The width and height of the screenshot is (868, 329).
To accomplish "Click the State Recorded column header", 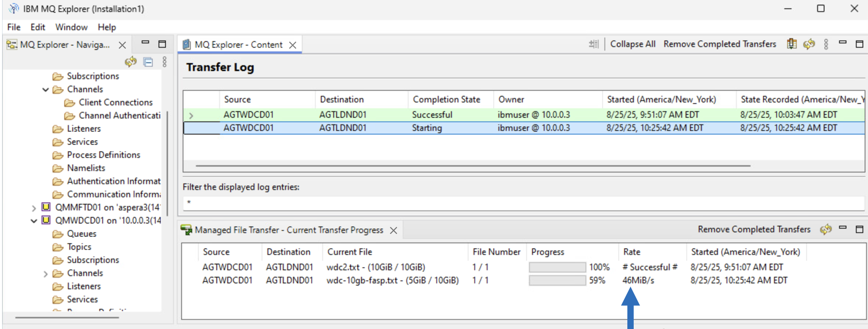I will click(800, 100).
